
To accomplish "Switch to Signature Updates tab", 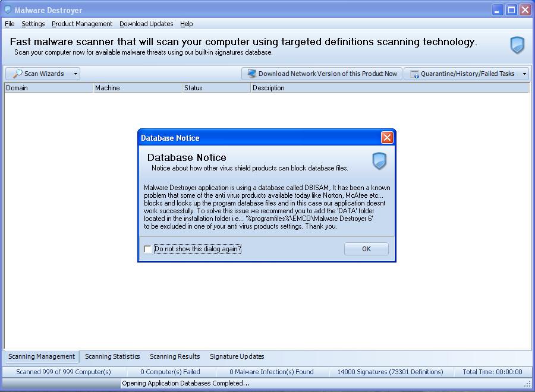I will coord(237,356).
